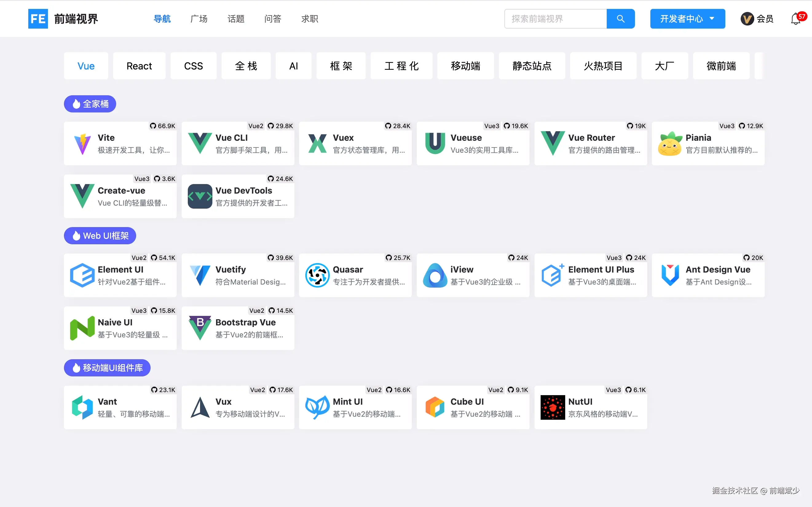Click the Vite logo icon
This screenshot has width=812, height=507.
click(x=82, y=144)
